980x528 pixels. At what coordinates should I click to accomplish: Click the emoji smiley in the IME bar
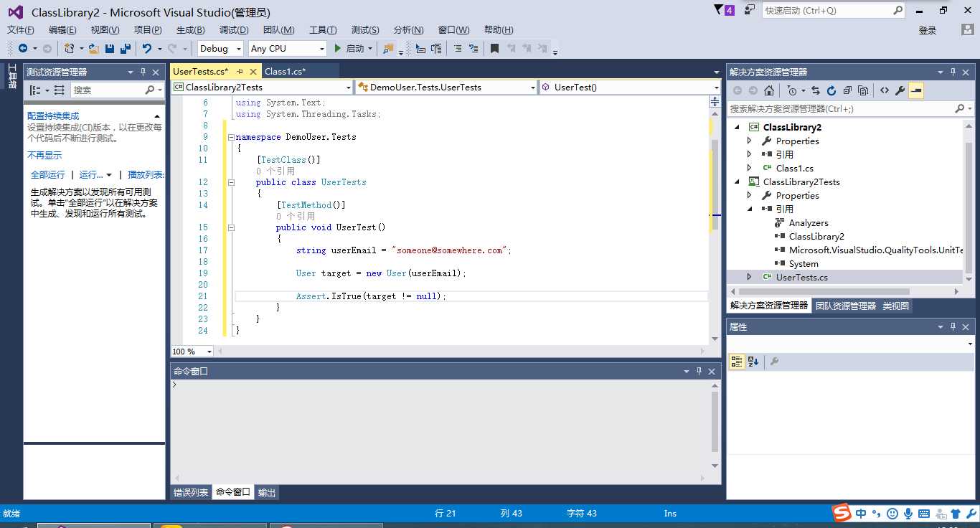pos(892,514)
